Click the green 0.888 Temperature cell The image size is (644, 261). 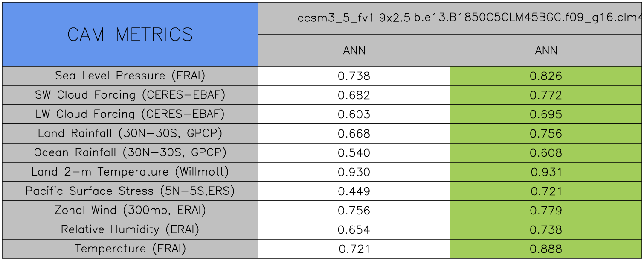pyautogui.click(x=546, y=249)
